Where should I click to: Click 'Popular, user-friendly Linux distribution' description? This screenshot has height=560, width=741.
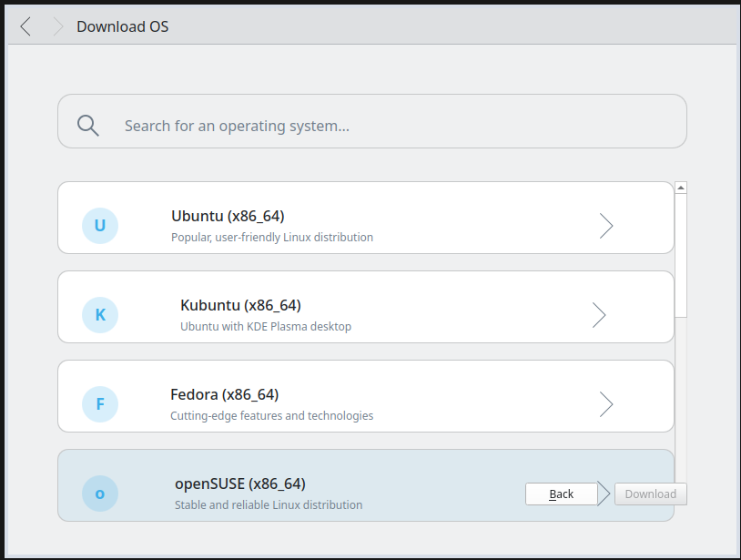coord(272,238)
